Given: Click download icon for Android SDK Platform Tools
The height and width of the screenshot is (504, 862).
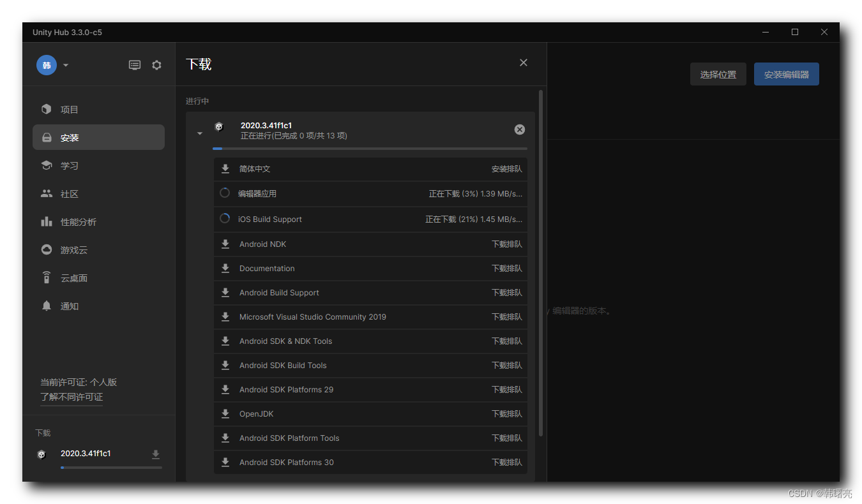Looking at the screenshot, I should point(225,438).
